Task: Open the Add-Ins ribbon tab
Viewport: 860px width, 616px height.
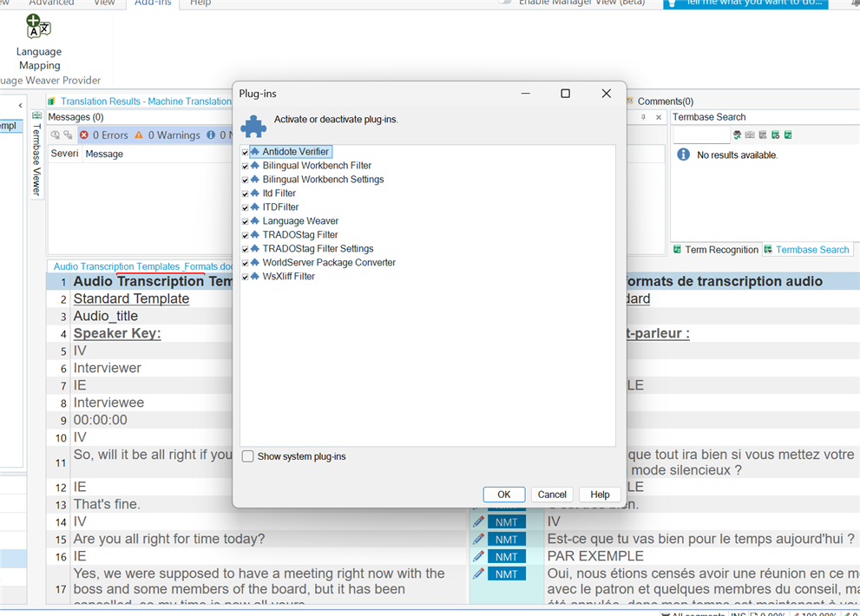Action: (x=153, y=3)
